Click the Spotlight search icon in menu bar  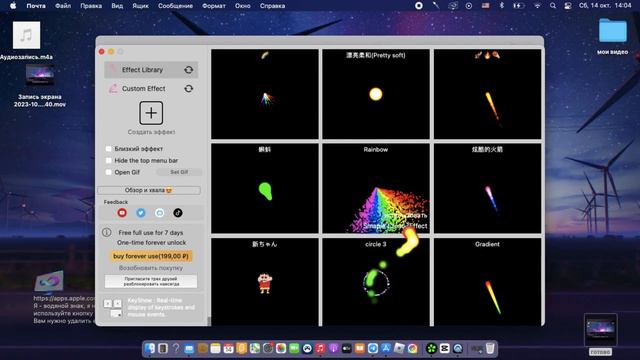(553, 6)
